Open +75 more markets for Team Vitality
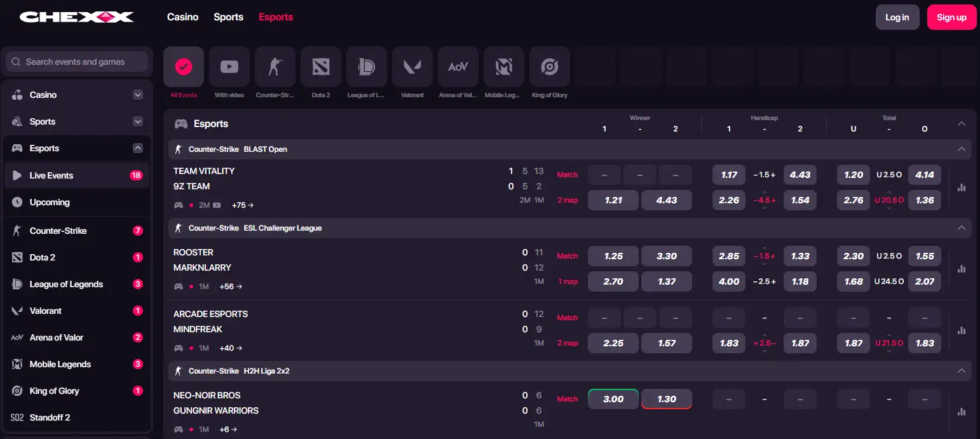Image resolution: width=980 pixels, height=439 pixels. (x=242, y=205)
